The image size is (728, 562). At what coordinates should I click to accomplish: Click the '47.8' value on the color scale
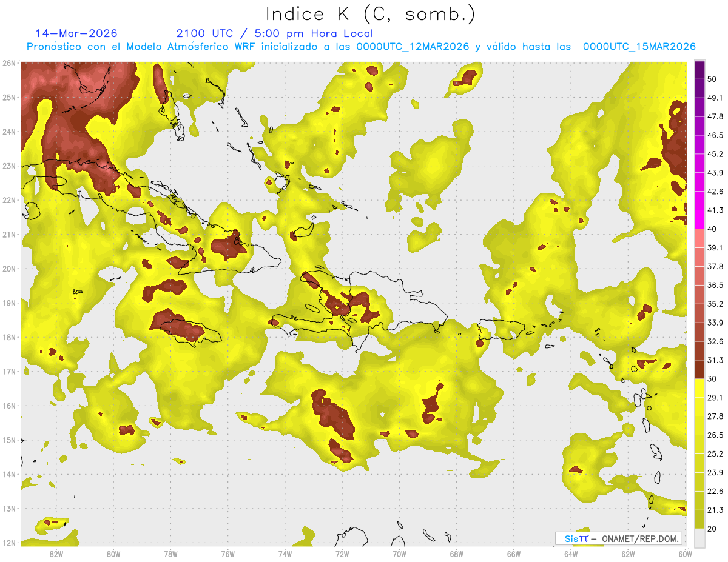pyautogui.click(x=715, y=116)
